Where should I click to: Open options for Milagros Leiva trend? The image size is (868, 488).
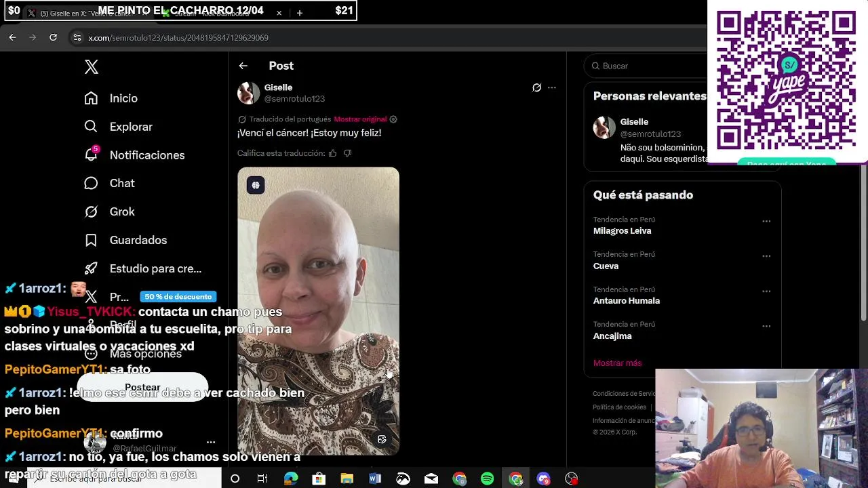click(x=766, y=222)
